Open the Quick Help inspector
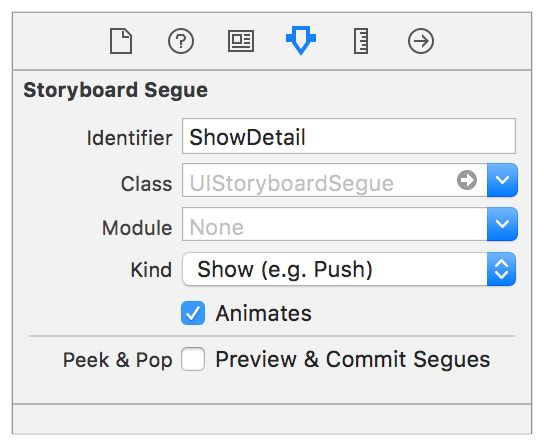Viewport: 544px width, 446px height. tap(181, 41)
